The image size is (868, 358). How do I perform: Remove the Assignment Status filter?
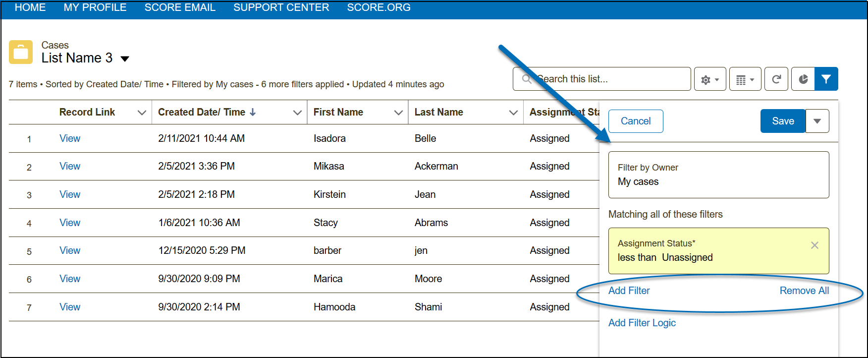pyautogui.click(x=814, y=245)
